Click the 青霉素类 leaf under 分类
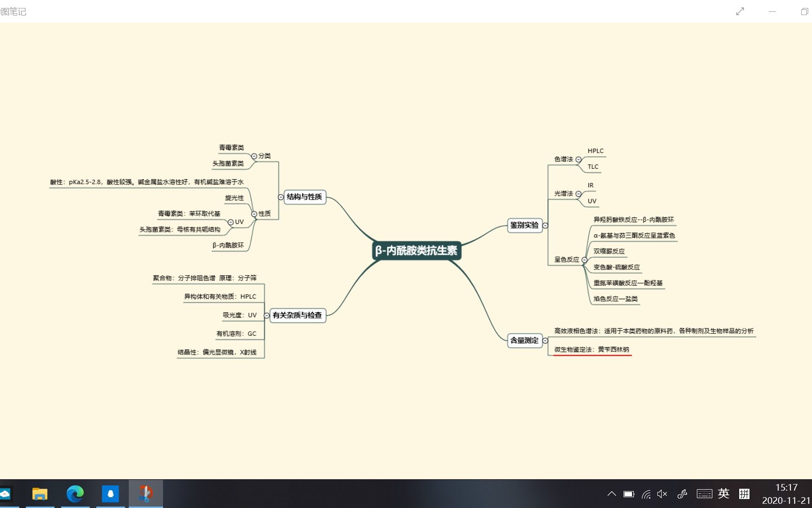 point(231,148)
